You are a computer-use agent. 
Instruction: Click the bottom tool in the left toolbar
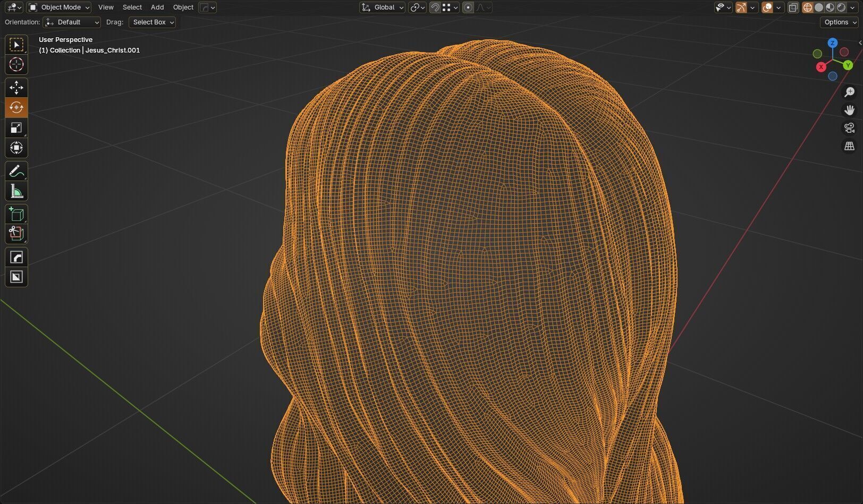[x=16, y=277]
